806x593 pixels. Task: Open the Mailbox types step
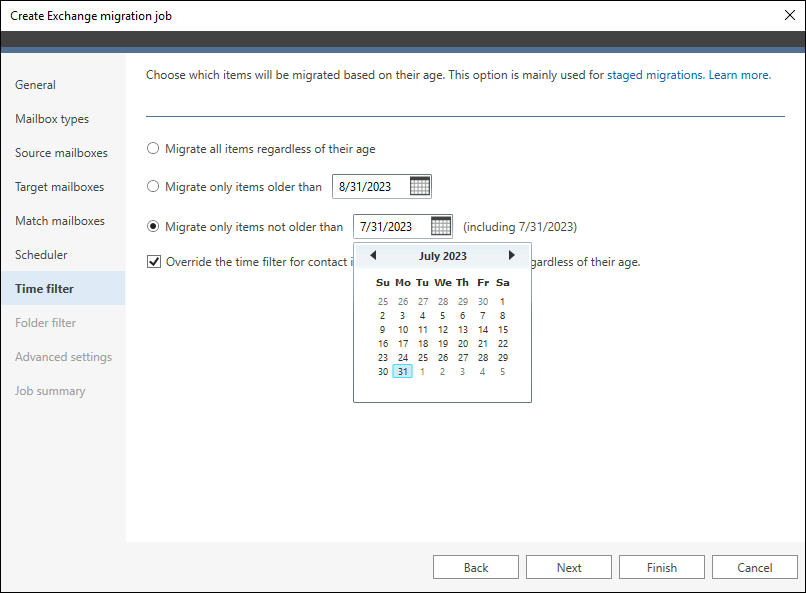click(x=52, y=119)
